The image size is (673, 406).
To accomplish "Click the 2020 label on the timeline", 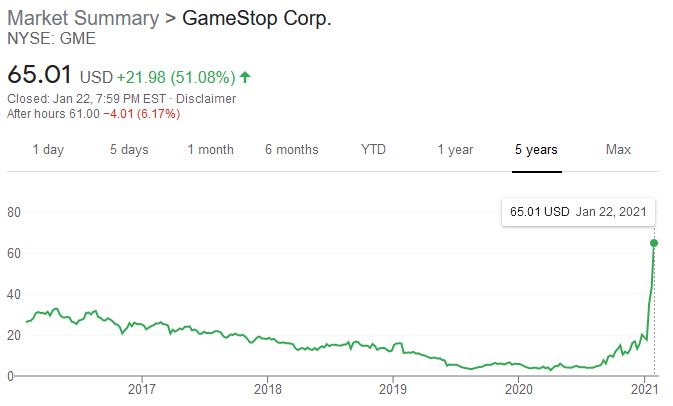I will (519, 389).
